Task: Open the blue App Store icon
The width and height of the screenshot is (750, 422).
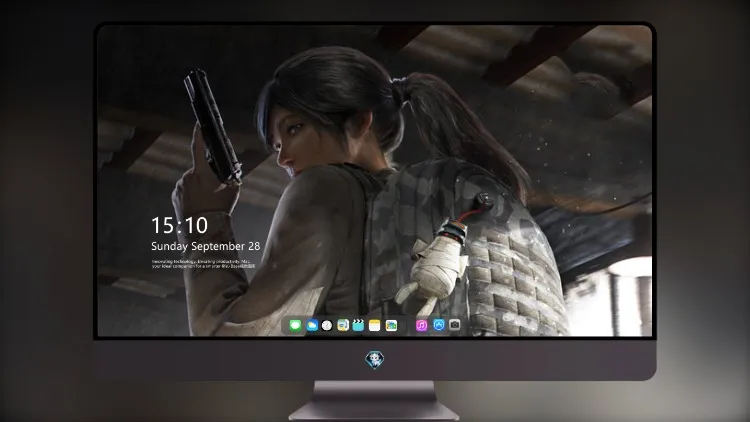Action: pos(439,325)
